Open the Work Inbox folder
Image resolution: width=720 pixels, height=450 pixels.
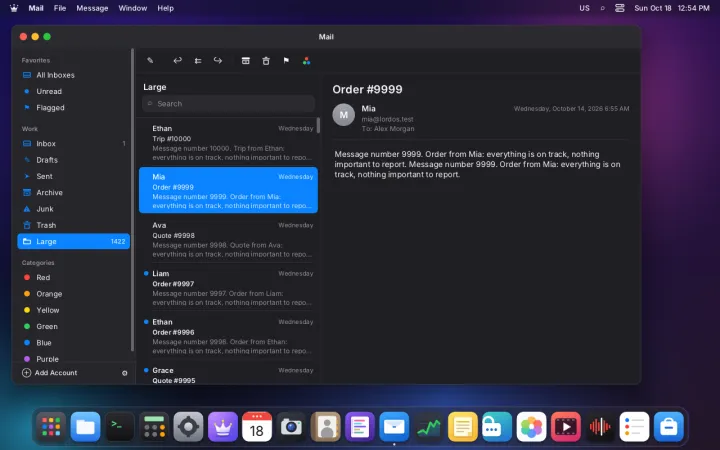[73, 143]
